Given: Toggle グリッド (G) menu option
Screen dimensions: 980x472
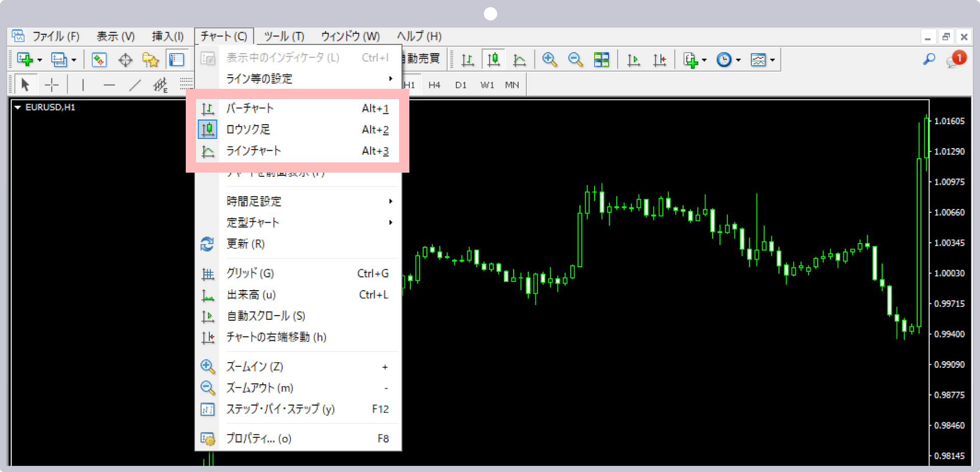Looking at the screenshot, I should point(298,274).
